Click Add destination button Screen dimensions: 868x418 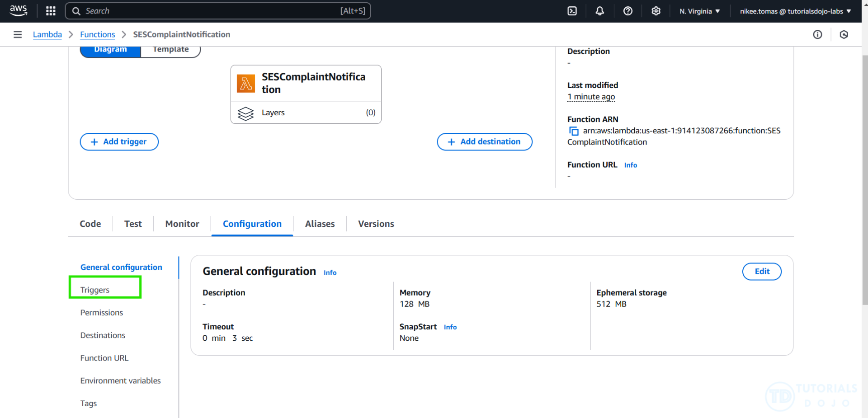[x=485, y=141]
